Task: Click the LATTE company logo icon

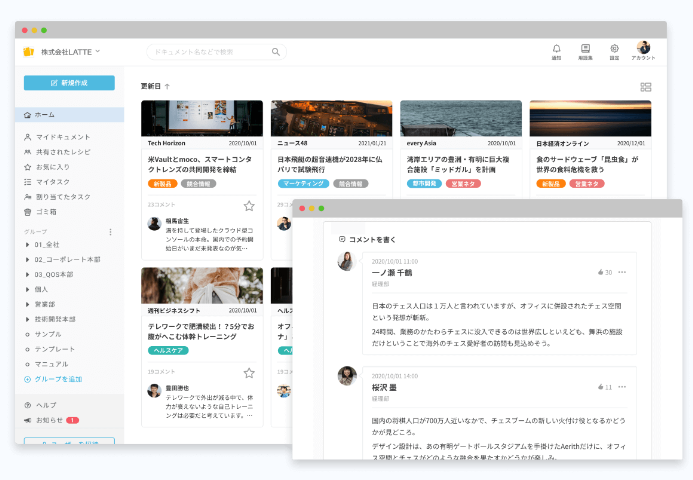Action: pyautogui.click(x=29, y=52)
